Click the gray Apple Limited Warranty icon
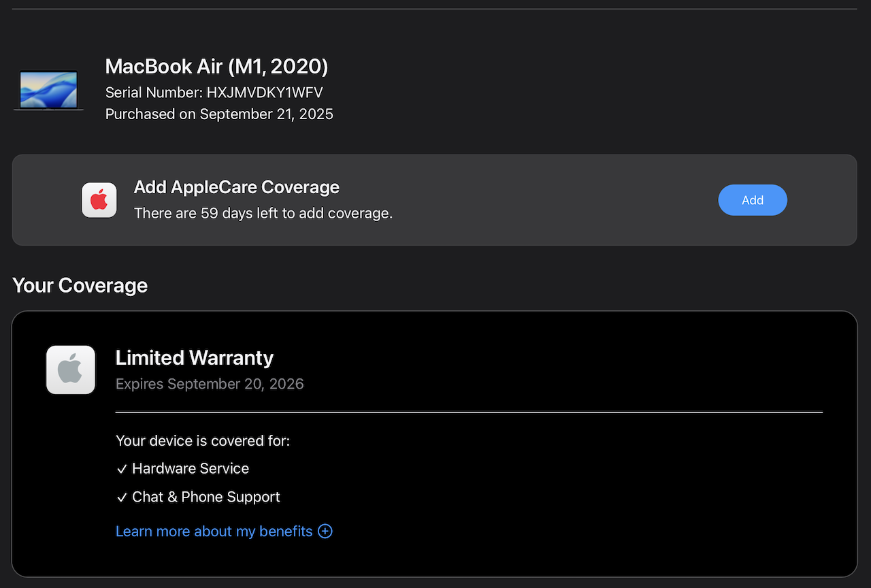 [x=71, y=370]
